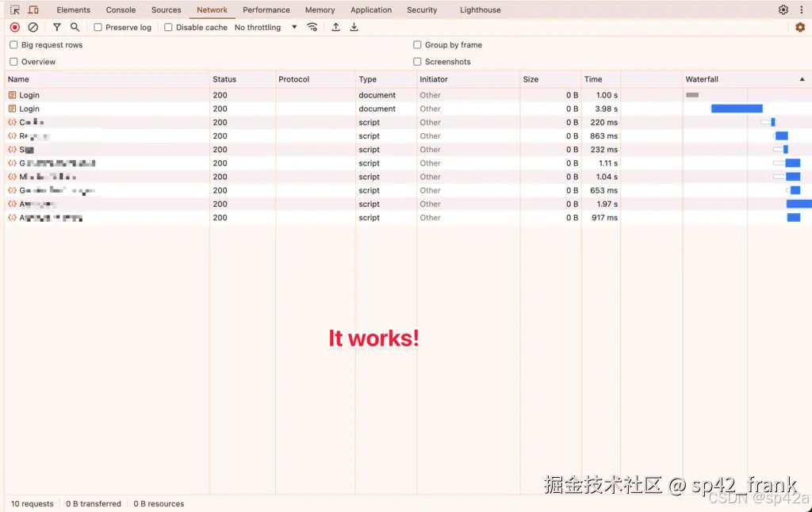Click script icon in 220 ms row
The image size is (812, 512).
pos(13,122)
